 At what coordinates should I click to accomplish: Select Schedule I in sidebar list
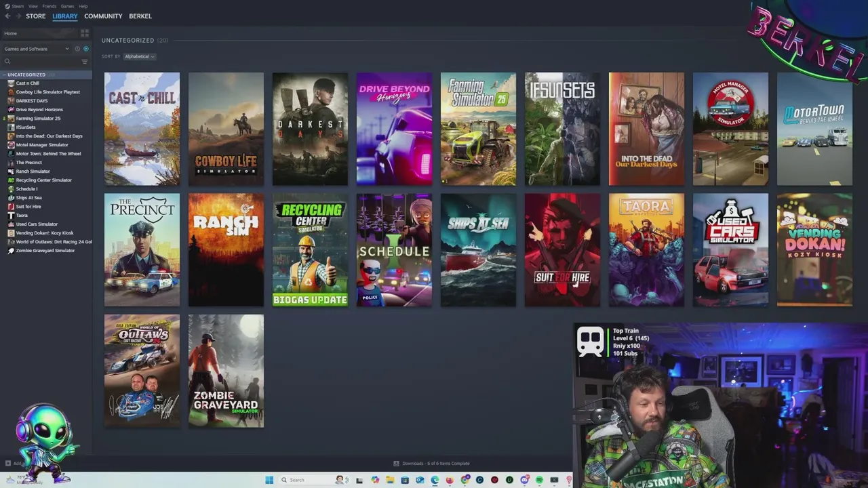[x=26, y=189]
